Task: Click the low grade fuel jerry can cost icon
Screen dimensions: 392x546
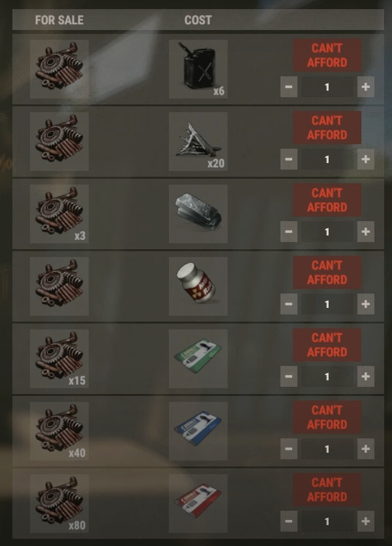Action: (198, 69)
